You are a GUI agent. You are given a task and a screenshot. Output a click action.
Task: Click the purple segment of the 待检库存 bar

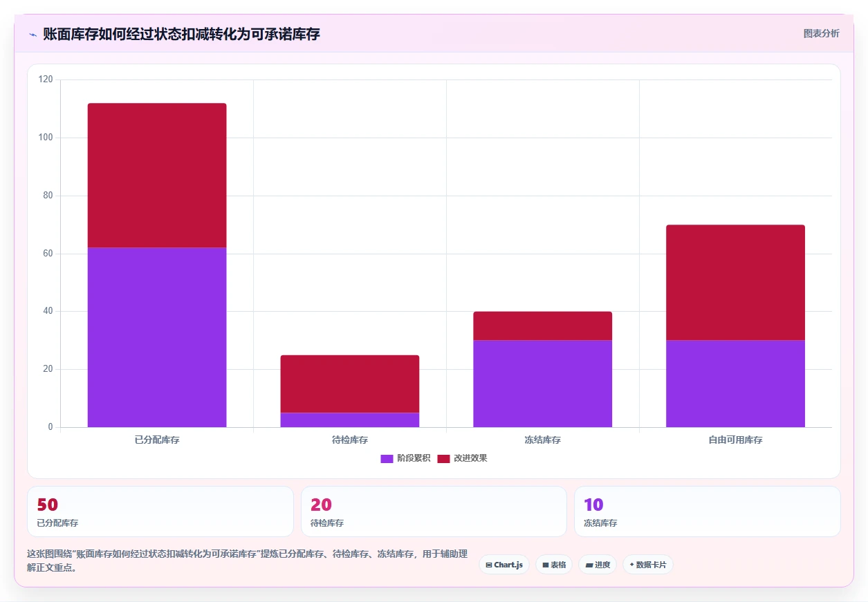(x=350, y=420)
